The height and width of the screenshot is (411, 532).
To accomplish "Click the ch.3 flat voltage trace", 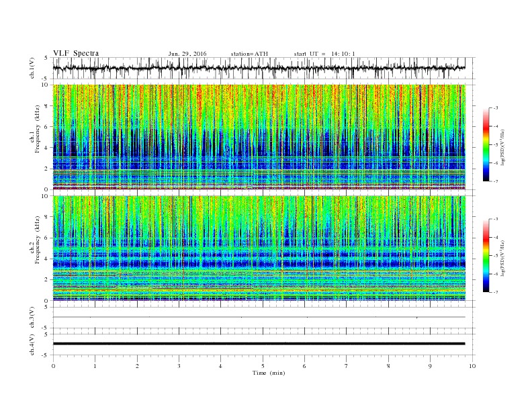I will pos(259,317).
